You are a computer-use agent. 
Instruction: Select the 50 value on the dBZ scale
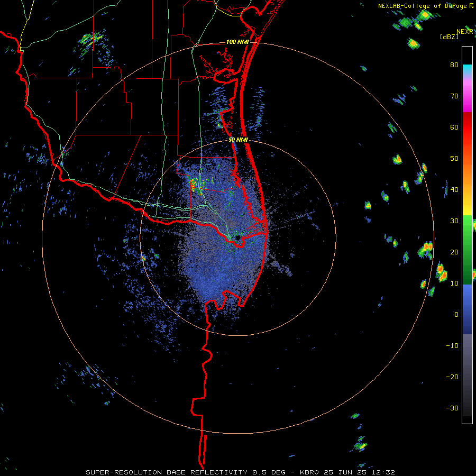(454, 159)
